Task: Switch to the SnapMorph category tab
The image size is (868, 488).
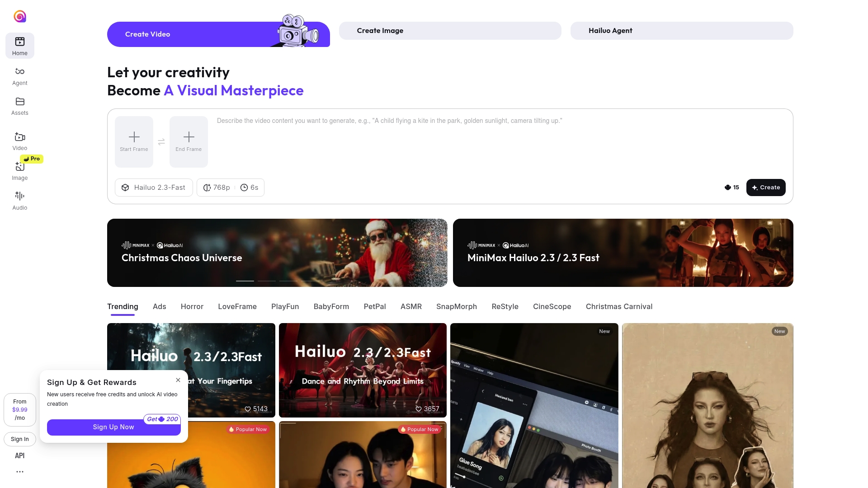Action: [x=457, y=306]
